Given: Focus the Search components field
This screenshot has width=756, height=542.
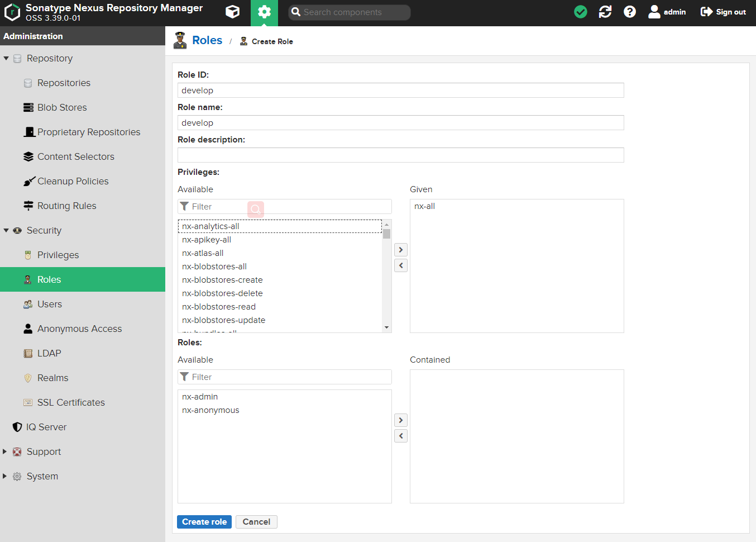Looking at the screenshot, I should pos(350,12).
